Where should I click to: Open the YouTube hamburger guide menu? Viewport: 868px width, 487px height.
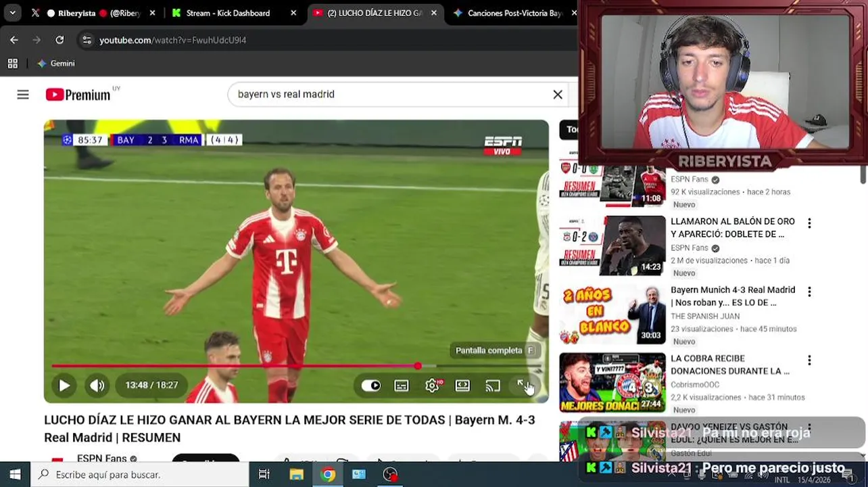(x=23, y=95)
